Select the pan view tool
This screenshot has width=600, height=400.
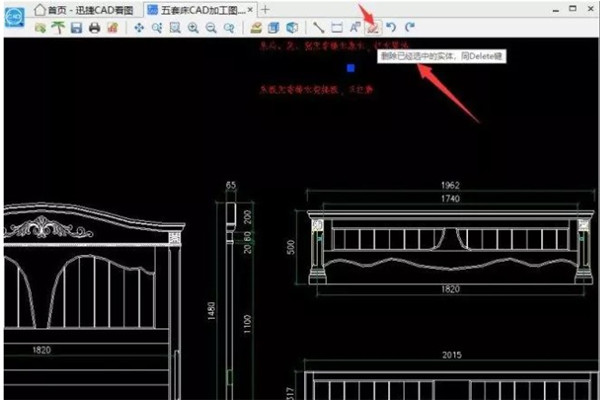(139, 28)
